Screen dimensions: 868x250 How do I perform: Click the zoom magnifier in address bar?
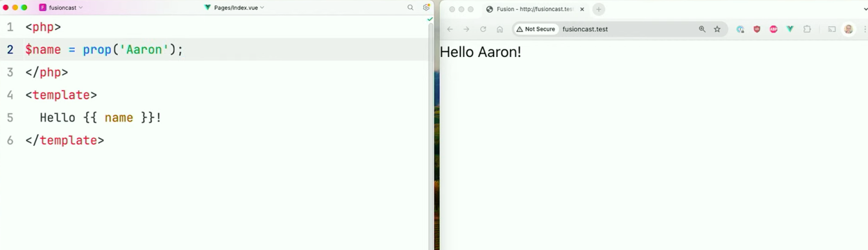click(x=702, y=29)
